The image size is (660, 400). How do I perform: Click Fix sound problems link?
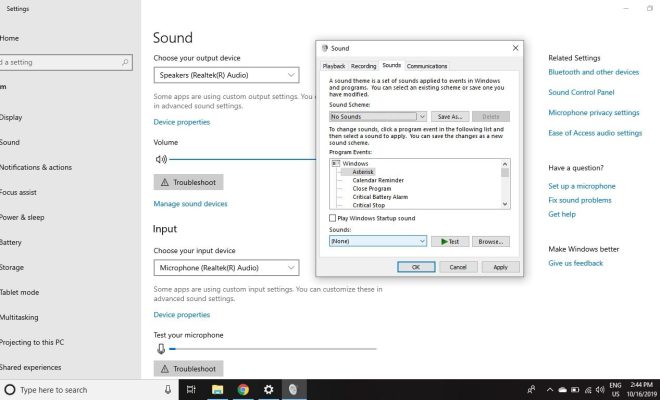pos(580,200)
